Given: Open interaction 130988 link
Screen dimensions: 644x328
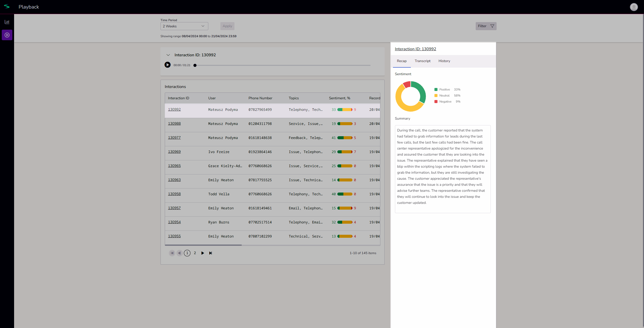Looking at the screenshot, I should pyautogui.click(x=174, y=123).
